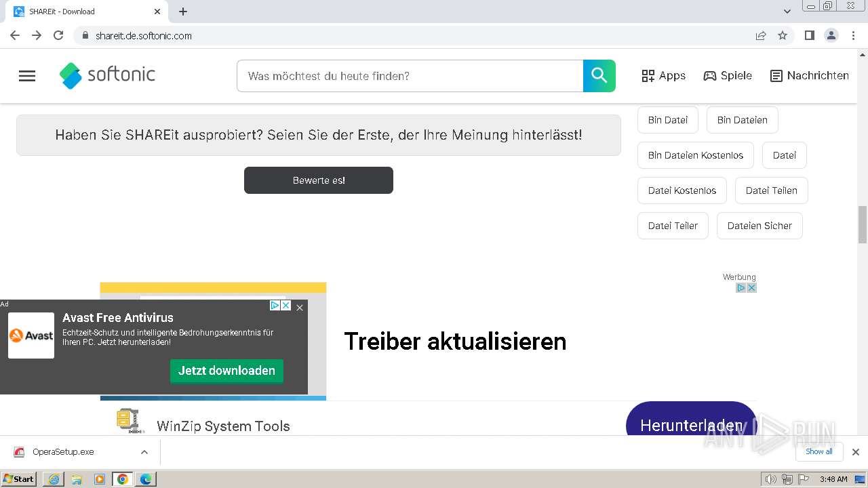Screen dimensions: 868x488
Task: Bookmark this page with the star
Action: point(783,35)
